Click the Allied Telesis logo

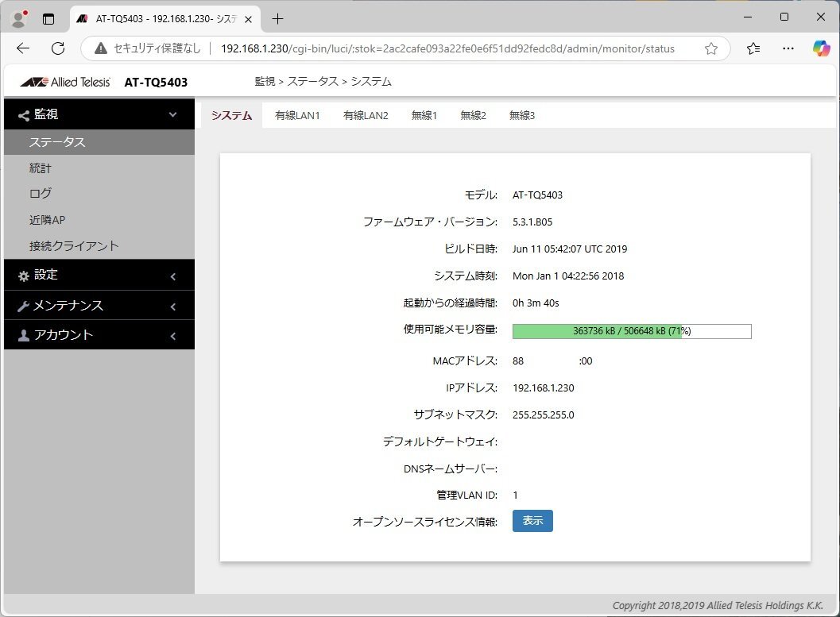click(65, 82)
